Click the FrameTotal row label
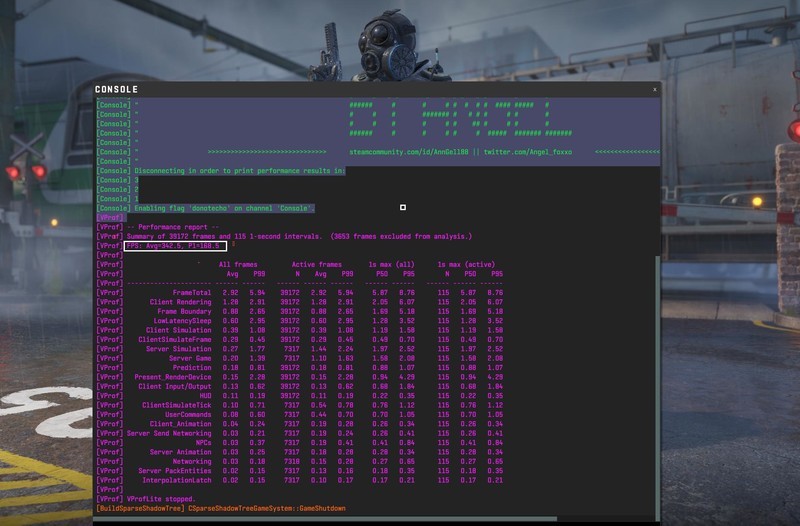Image resolution: width=800 pixels, height=526 pixels. [192, 293]
